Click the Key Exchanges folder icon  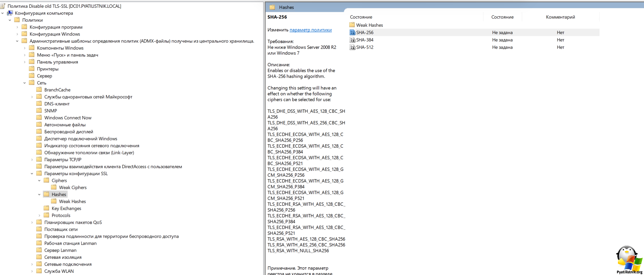click(46, 208)
